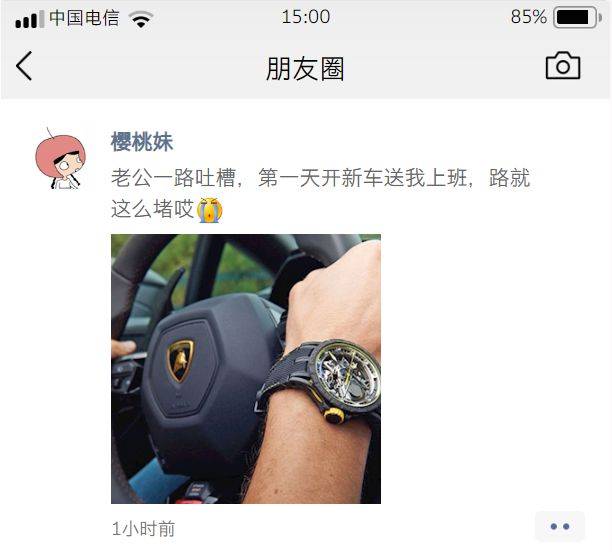Image resolution: width=612 pixels, height=552 pixels.
Task: Tap the cellular signal bars
Action: coord(29,20)
